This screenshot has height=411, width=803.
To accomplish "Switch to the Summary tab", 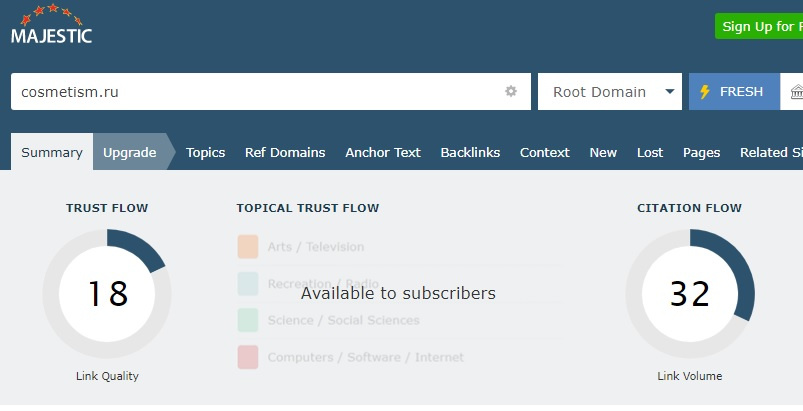I will pos(52,152).
